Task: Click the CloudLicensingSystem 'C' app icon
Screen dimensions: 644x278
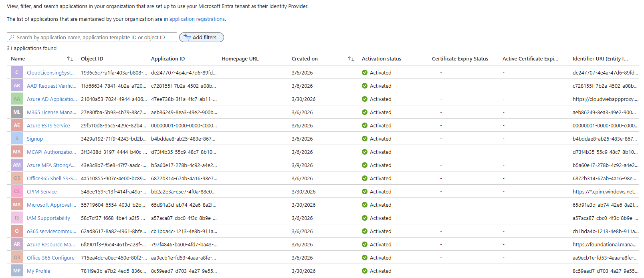Action: click(17, 73)
